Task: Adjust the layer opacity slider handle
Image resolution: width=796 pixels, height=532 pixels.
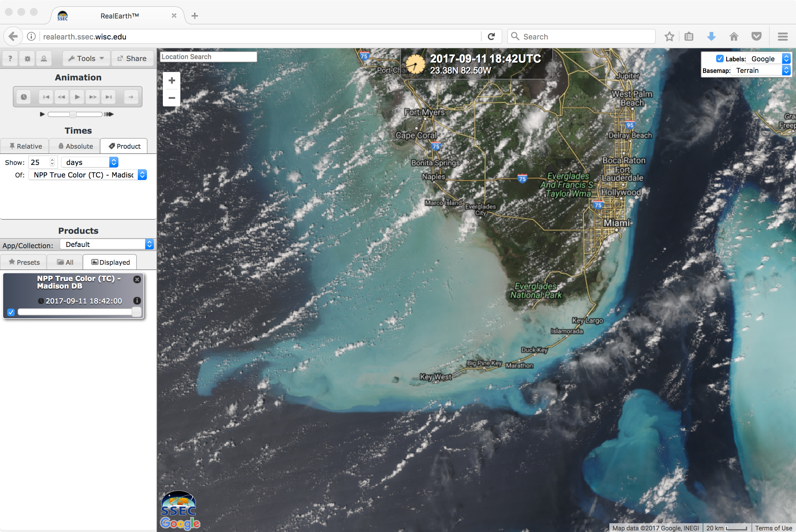Action: 136,312
